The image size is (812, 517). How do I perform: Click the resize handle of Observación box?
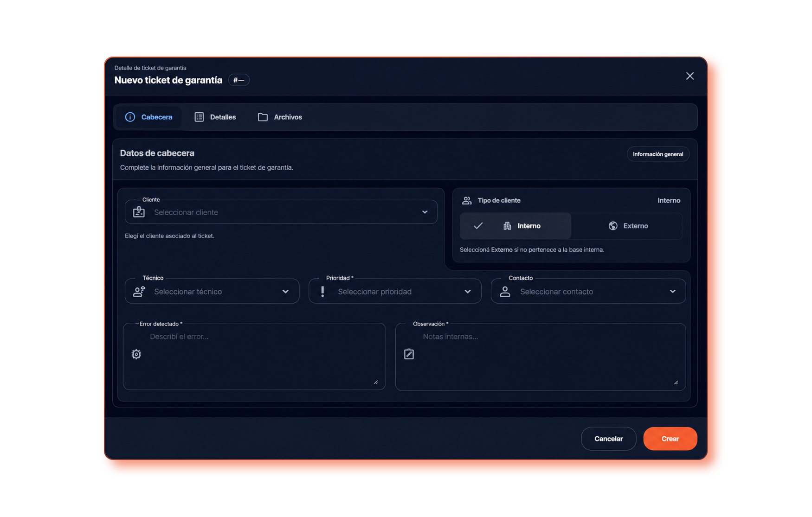click(676, 382)
